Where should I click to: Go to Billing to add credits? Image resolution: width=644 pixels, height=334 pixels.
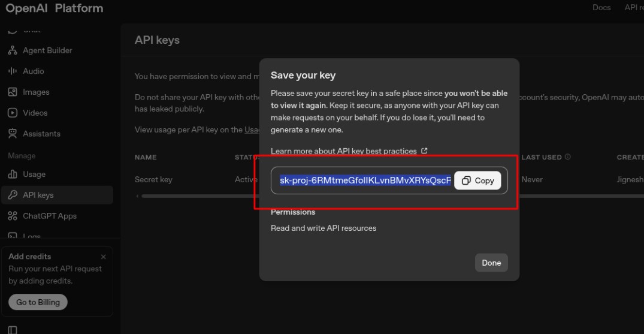(x=38, y=302)
